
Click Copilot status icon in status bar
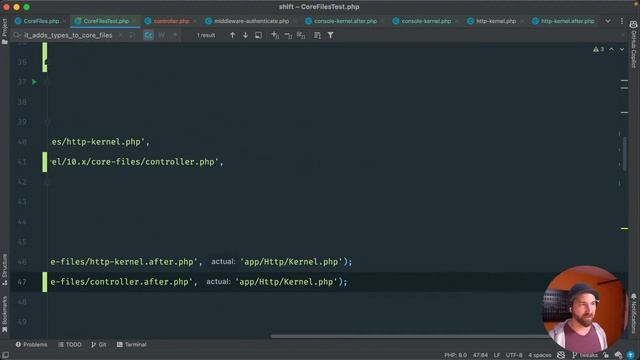tap(561, 356)
